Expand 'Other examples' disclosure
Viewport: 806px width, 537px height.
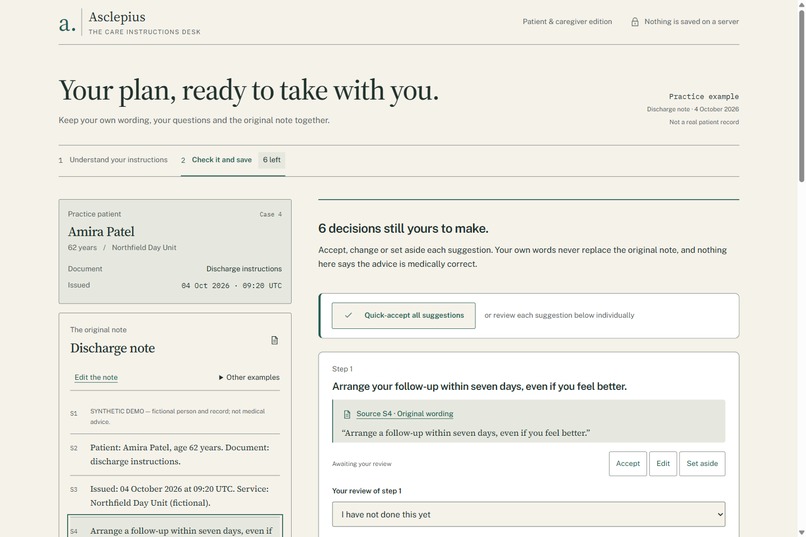pyautogui.click(x=249, y=377)
